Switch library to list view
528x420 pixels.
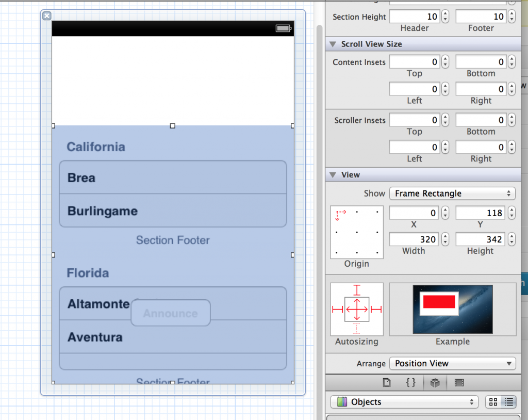pyautogui.click(x=509, y=402)
